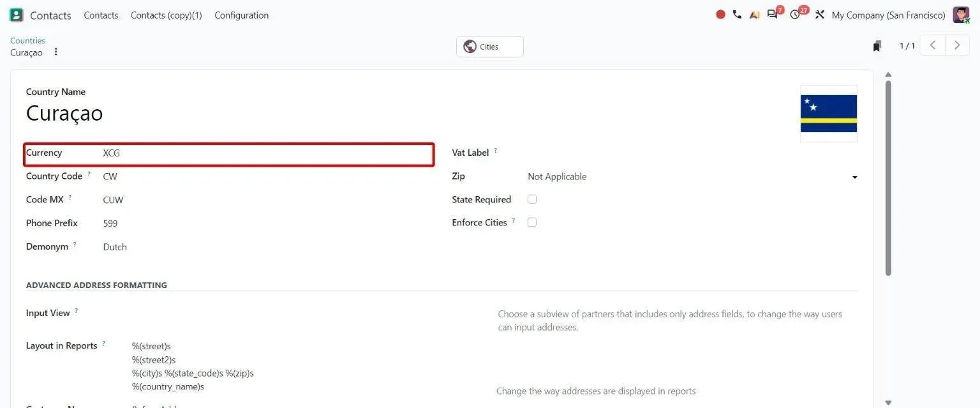Click the help tooltip beside Demonym
The height and width of the screenshot is (408, 980).
(x=75, y=244)
